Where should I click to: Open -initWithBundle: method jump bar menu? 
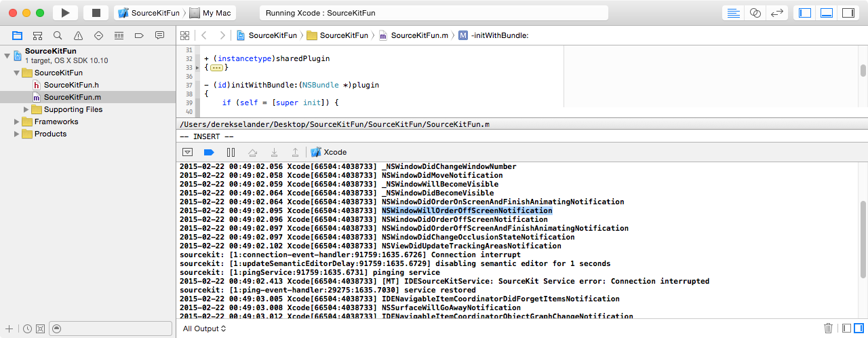coord(493,35)
